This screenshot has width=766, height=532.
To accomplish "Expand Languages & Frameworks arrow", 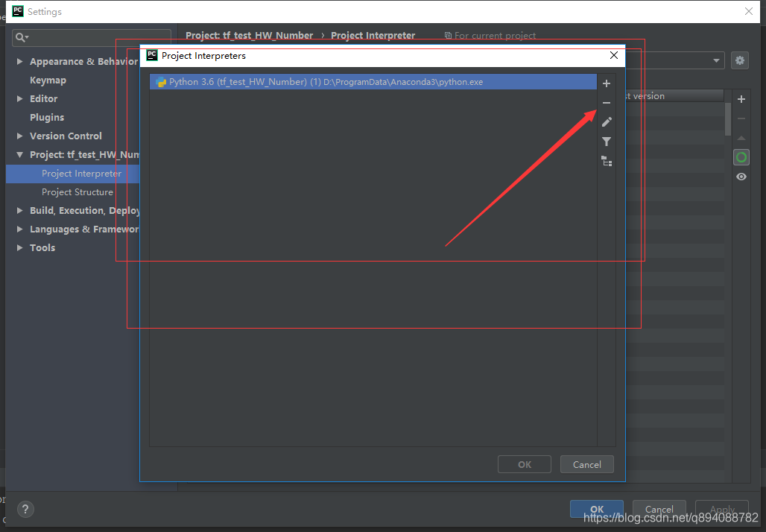I will (19, 229).
